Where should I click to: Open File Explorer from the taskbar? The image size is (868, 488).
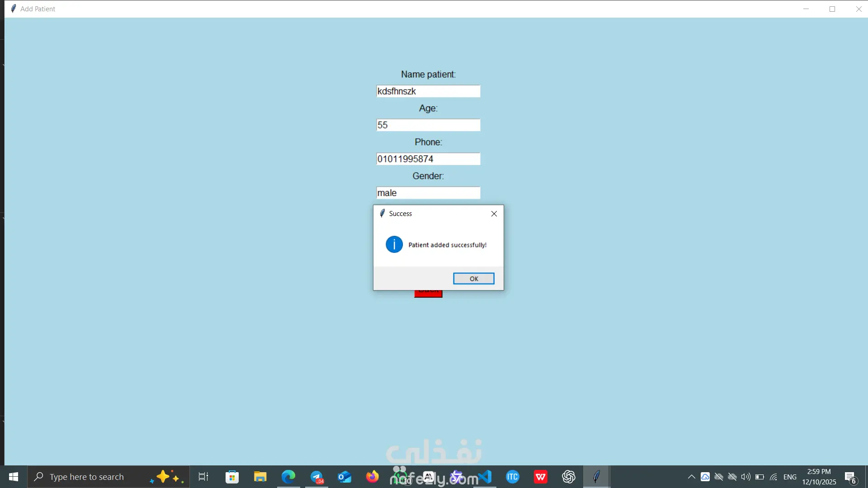[260, 477]
